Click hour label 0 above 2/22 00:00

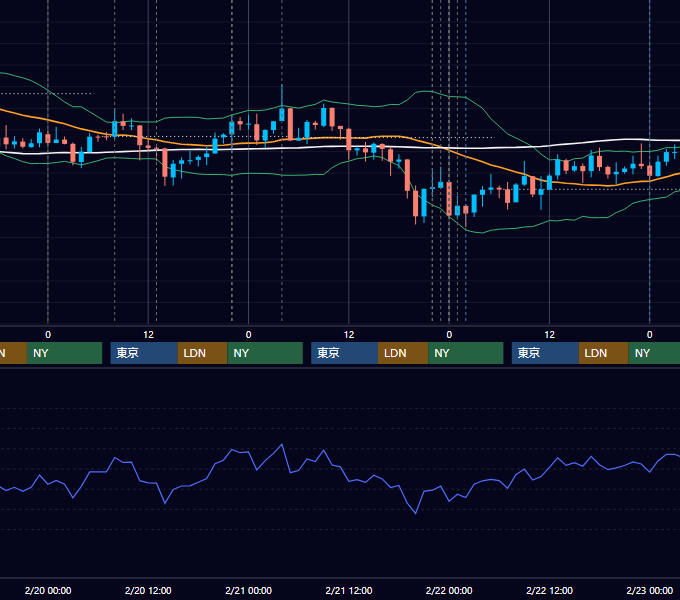[x=449, y=334]
